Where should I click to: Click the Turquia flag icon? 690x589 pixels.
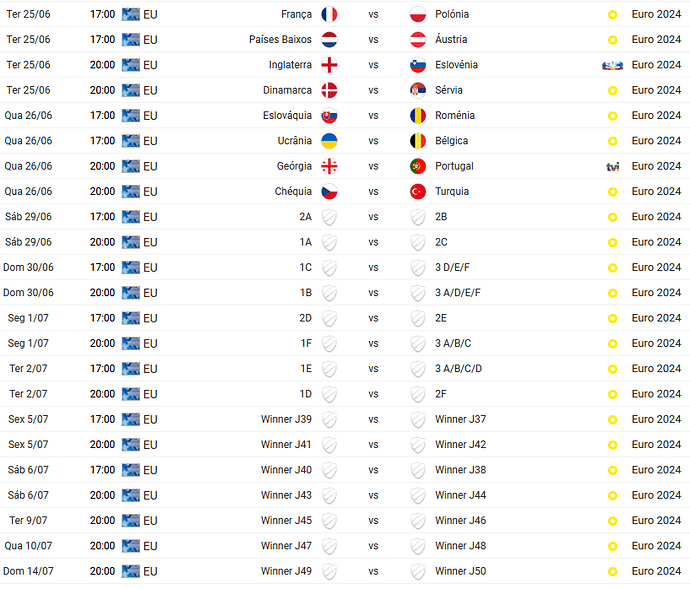tap(418, 191)
